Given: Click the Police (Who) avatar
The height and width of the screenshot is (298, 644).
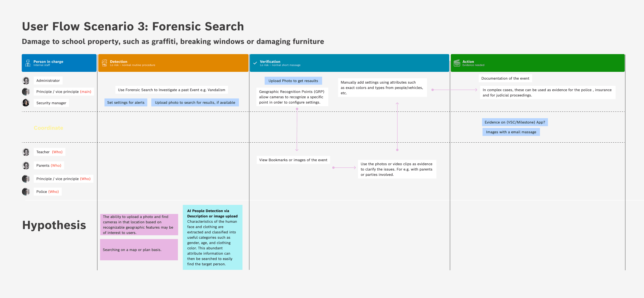Looking at the screenshot, I should [26, 192].
